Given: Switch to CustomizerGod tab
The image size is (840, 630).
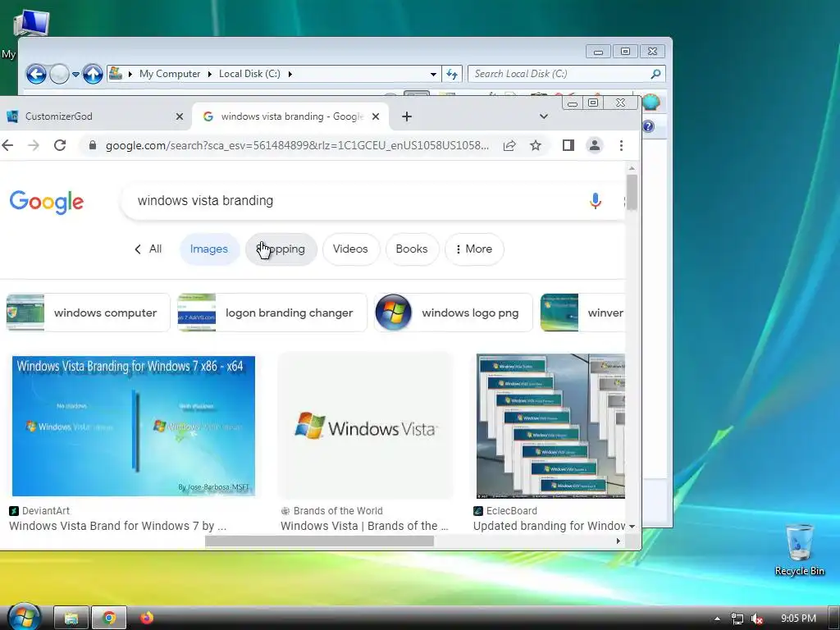Looking at the screenshot, I should [94, 116].
